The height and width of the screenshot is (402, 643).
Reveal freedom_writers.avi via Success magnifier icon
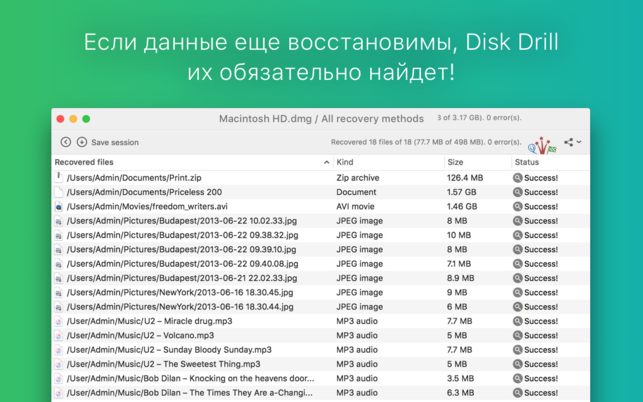(x=518, y=206)
